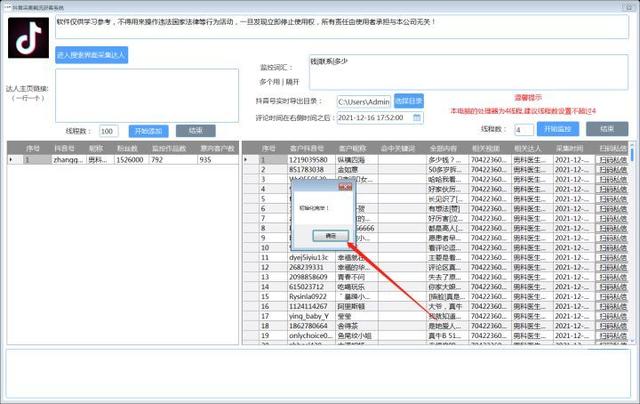Select the ying_baby_Y cell
Viewport: 640px width, 404px height.
(312, 316)
